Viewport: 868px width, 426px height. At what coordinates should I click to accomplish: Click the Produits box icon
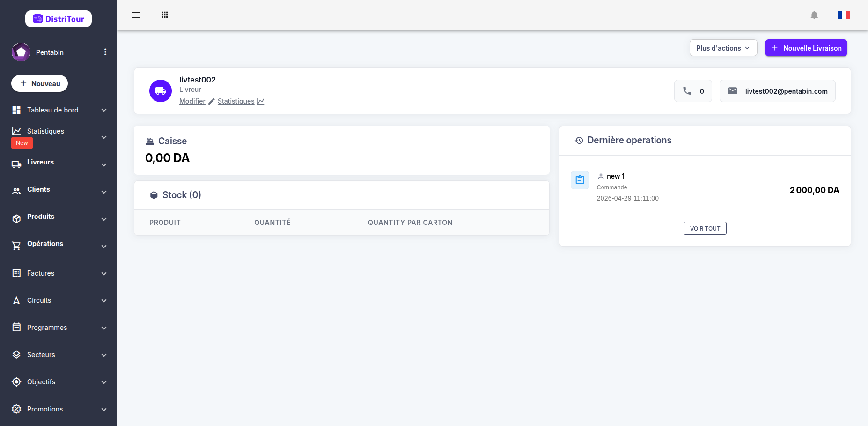[x=16, y=219]
